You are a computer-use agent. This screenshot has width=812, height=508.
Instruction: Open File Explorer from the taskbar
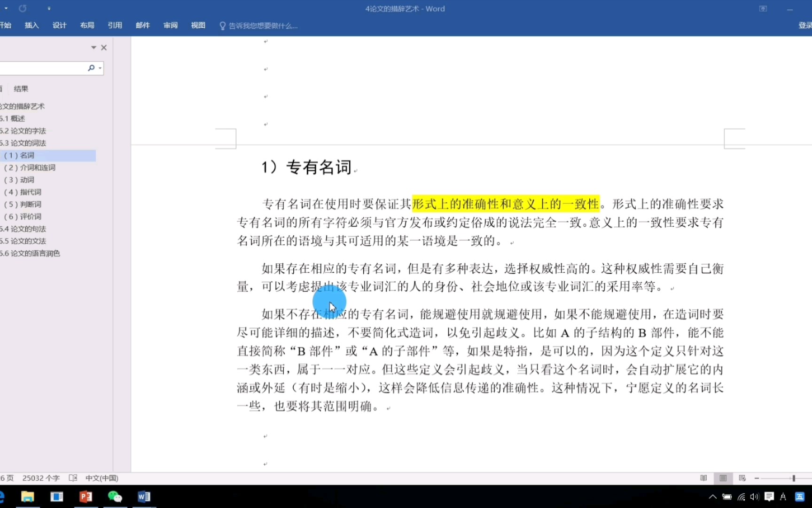tap(28, 497)
